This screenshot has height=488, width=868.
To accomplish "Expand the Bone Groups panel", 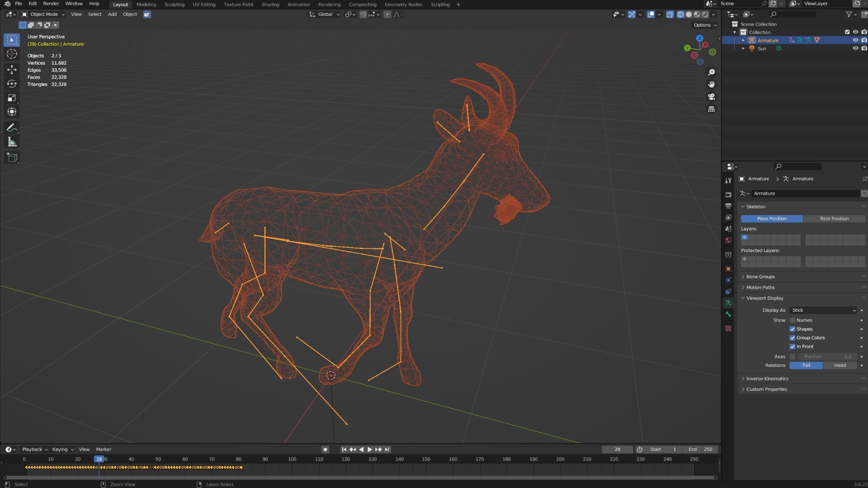I will [x=760, y=277].
